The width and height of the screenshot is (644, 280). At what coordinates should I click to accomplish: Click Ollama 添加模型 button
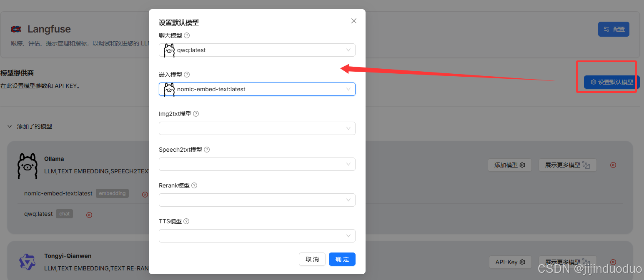click(510, 165)
